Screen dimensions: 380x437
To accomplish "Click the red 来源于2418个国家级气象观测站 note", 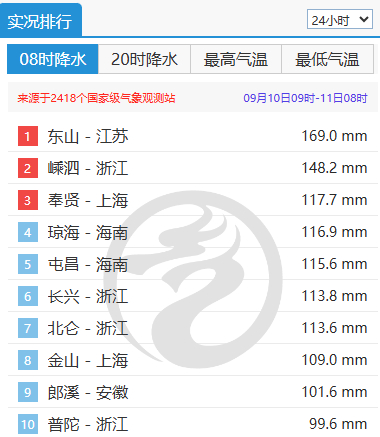I will (96, 98).
